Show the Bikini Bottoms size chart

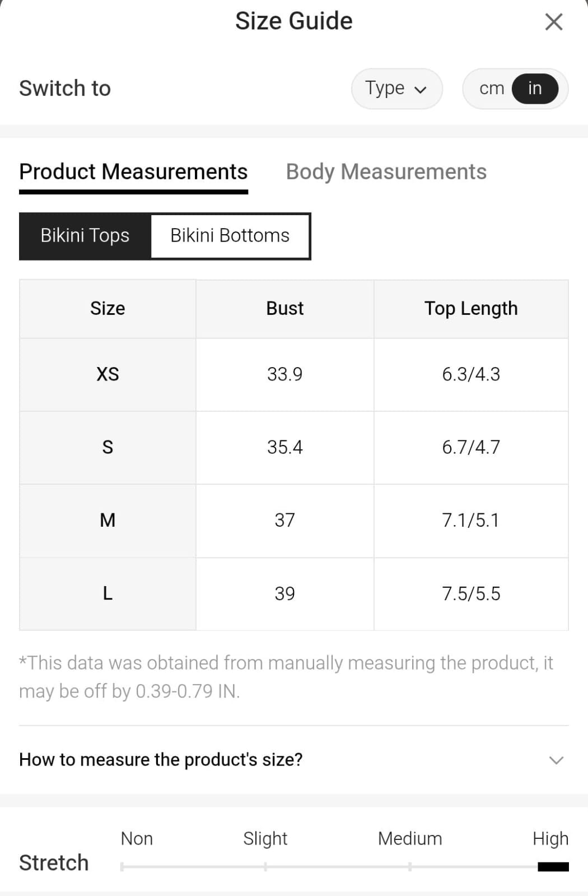[x=230, y=236]
